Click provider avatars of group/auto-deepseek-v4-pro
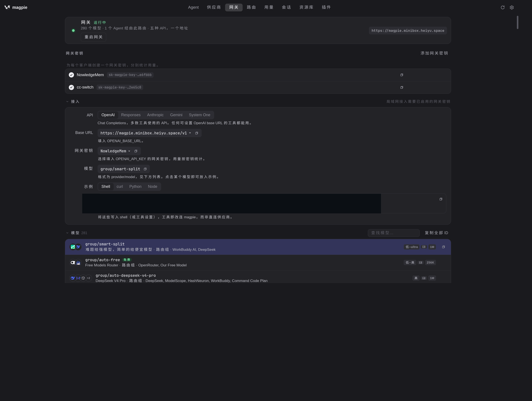This screenshot has height=401, width=532. tap(80, 278)
